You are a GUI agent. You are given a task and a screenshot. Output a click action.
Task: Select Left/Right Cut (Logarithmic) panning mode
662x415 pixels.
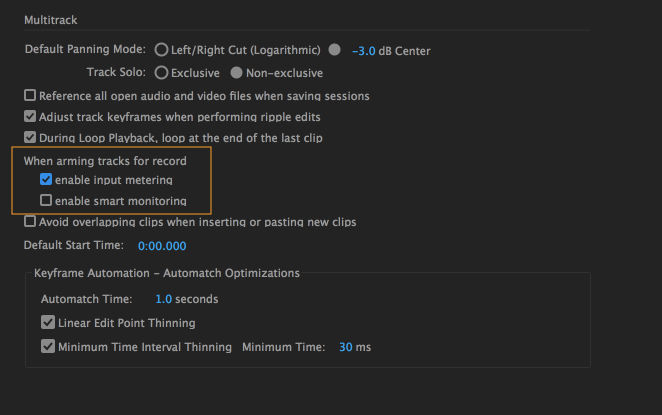161,50
